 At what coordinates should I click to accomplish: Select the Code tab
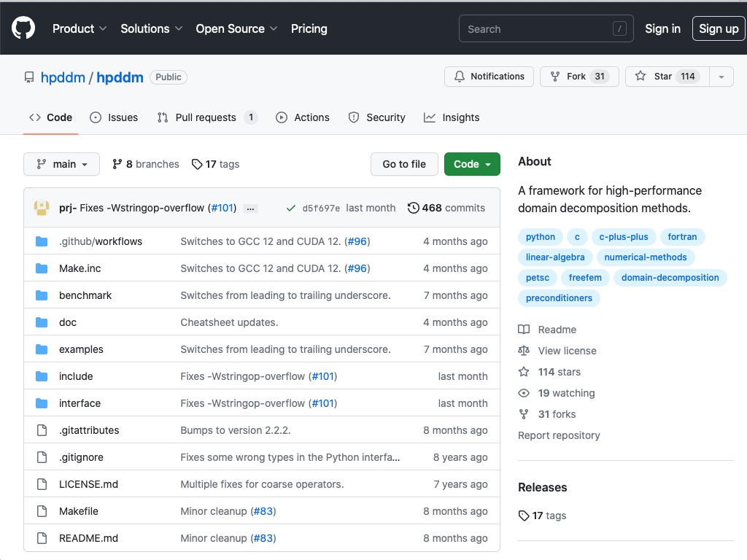tap(50, 117)
